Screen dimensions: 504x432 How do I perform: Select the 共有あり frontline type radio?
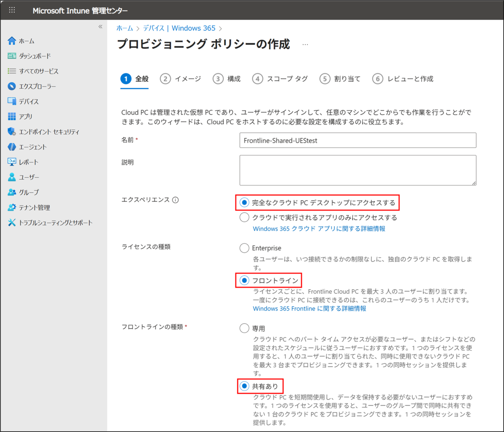(x=244, y=386)
